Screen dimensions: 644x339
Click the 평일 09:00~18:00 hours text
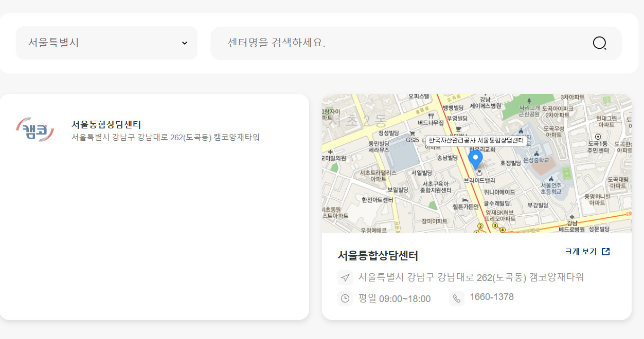pos(395,298)
